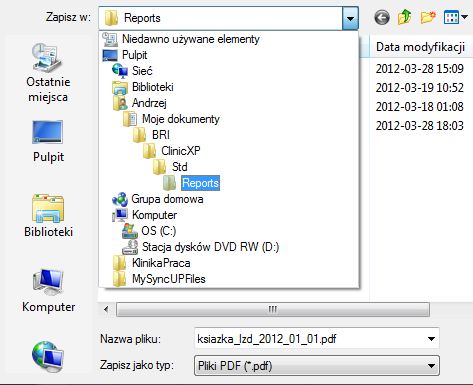The image size is (473, 385).
Task: Click the Andrzej user folder icon
Action: [x=120, y=103]
